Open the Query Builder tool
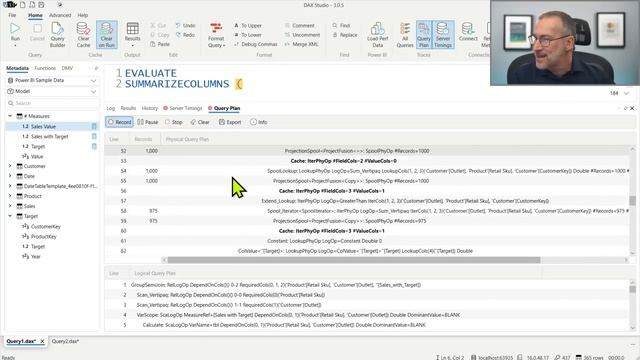 pos(58,34)
